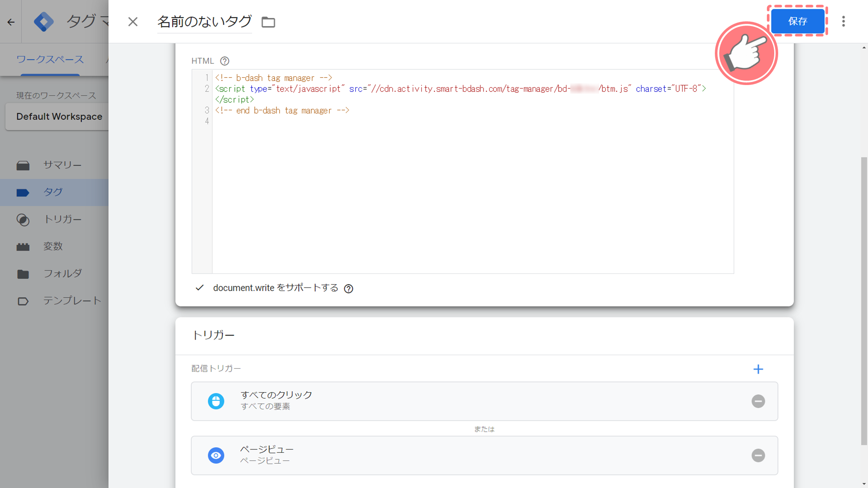868x488 pixels.
Task: Click the 保存 button
Action: click(797, 21)
